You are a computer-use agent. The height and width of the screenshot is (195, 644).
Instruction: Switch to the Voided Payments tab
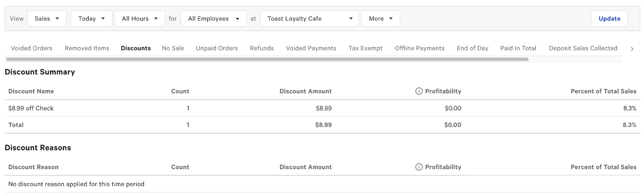click(311, 48)
